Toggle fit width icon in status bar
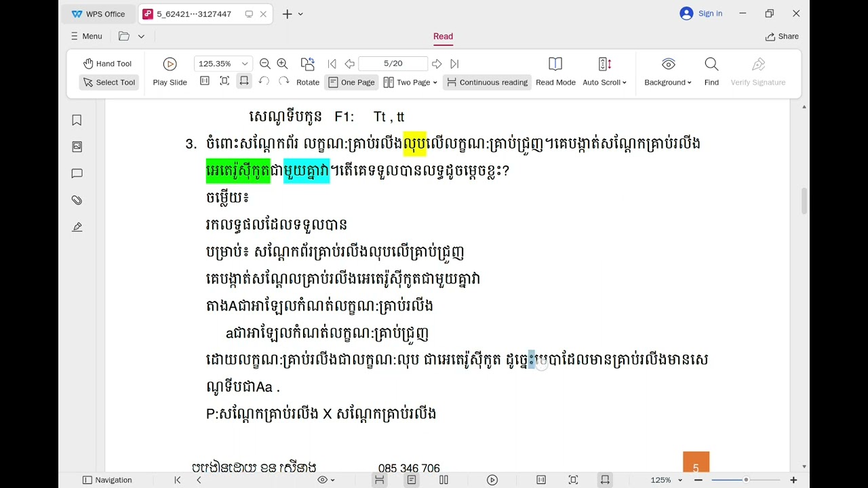The width and height of the screenshot is (868, 488). 605,480
